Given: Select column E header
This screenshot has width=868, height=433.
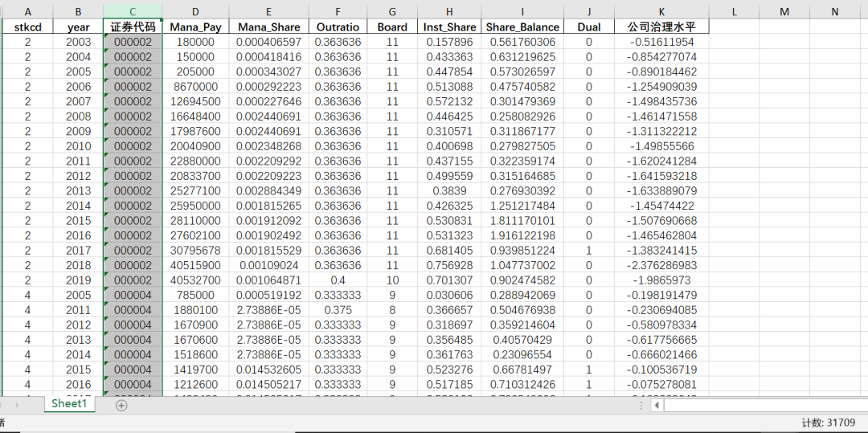Looking at the screenshot, I should tap(268, 11).
